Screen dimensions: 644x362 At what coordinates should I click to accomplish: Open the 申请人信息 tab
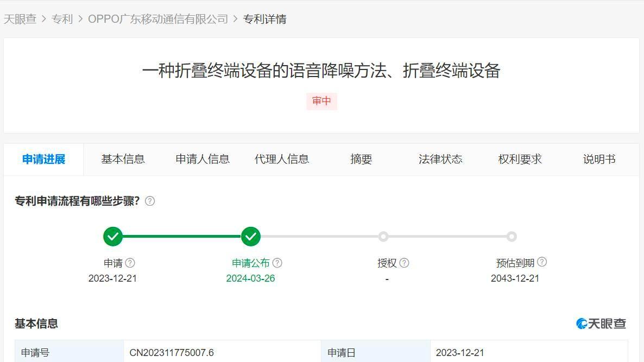(x=203, y=159)
